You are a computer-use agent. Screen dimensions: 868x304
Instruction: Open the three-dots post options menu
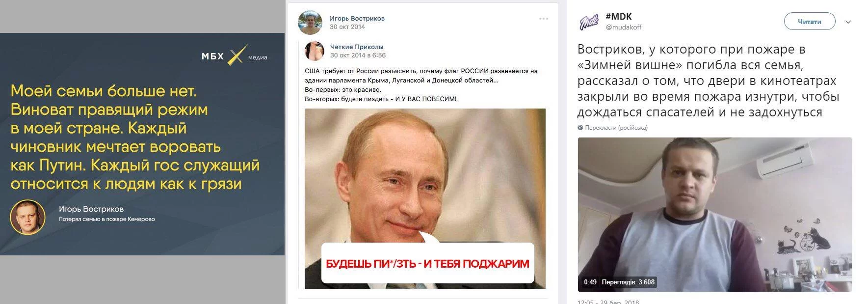pos(543,19)
